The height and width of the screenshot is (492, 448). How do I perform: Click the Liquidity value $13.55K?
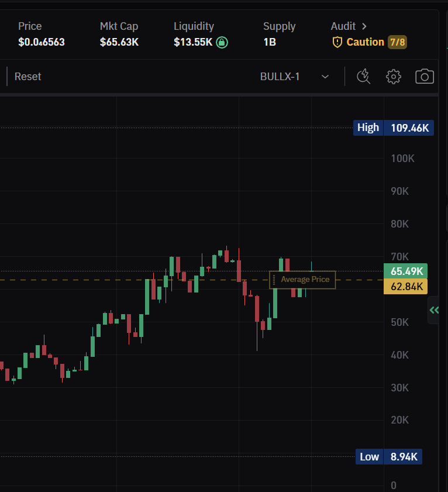[193, 42]
